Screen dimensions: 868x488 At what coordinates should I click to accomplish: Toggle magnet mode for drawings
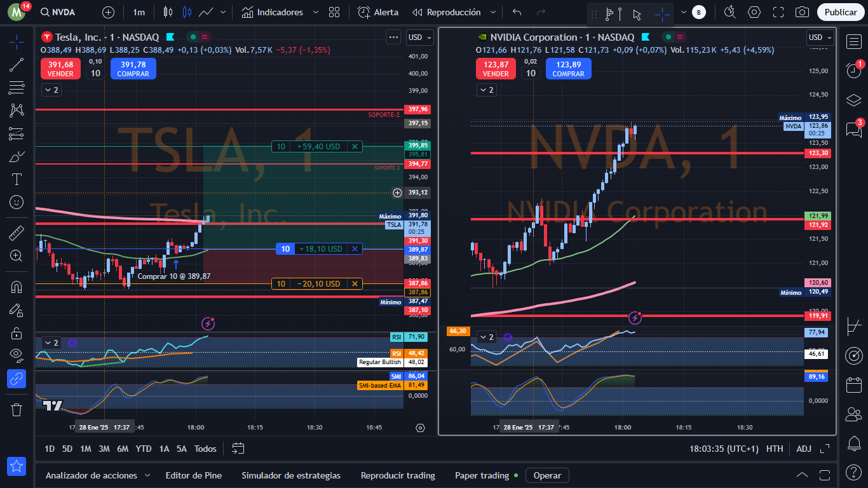pyautogui.click(x=17, y=287)
